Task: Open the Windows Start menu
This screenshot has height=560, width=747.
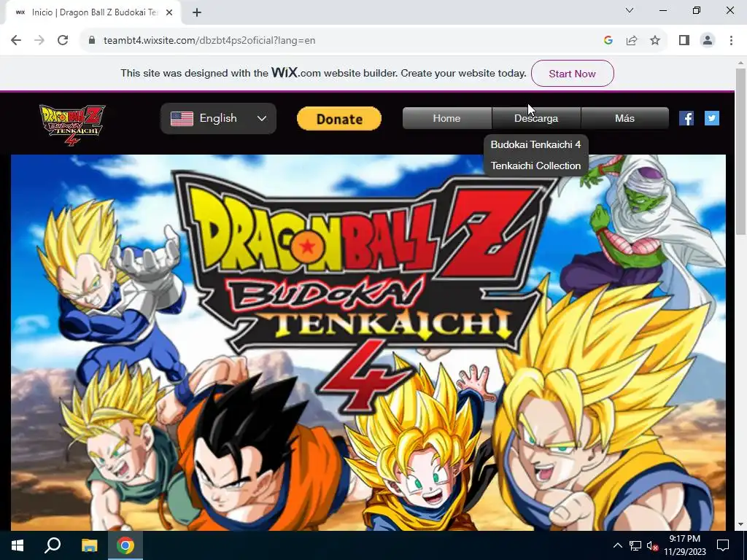Action: click(18, 545)
